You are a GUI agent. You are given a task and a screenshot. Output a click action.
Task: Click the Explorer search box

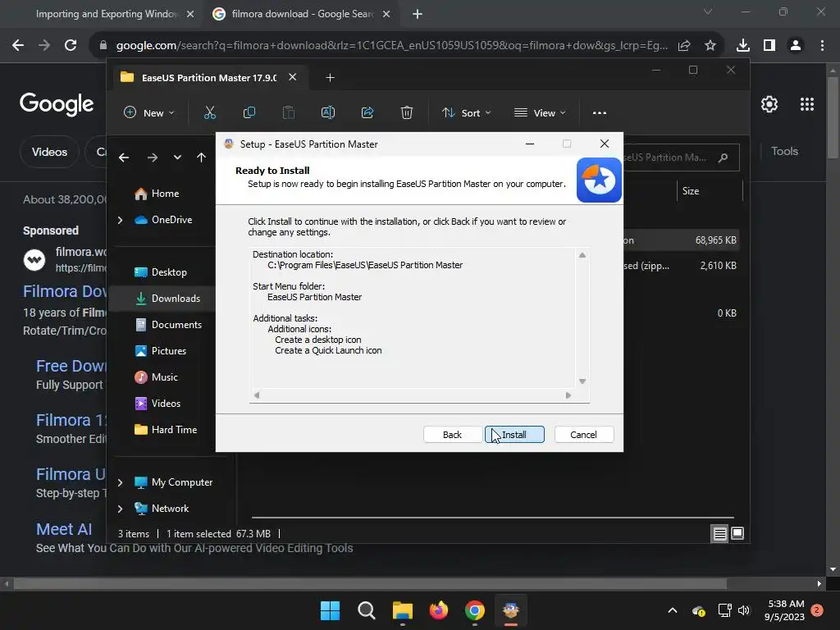680,157
